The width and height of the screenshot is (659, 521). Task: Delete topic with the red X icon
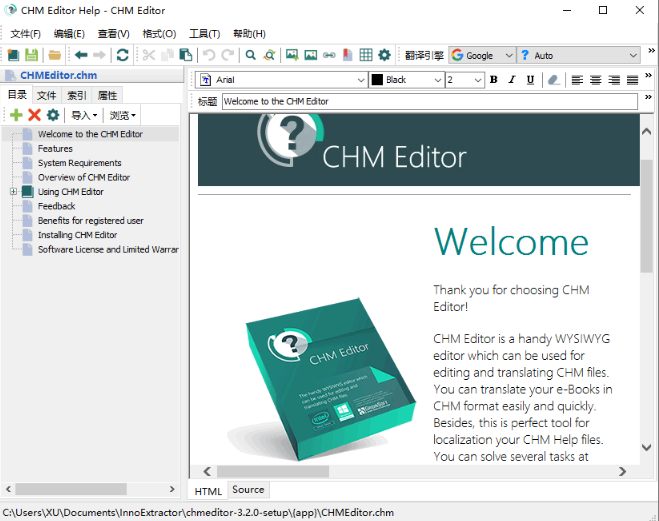point(34,115)
